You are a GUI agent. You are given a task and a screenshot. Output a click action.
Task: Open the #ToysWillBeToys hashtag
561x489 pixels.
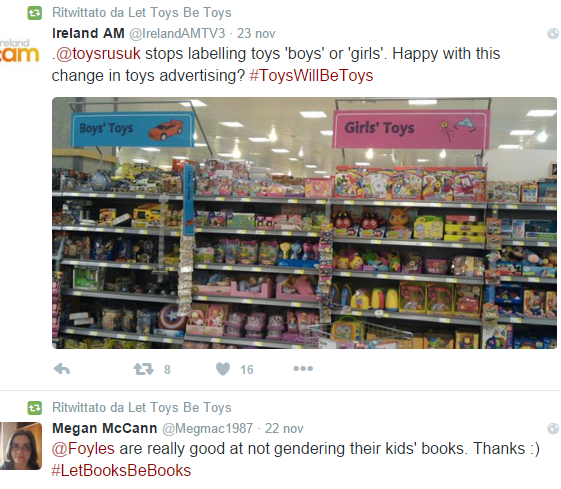311,75
